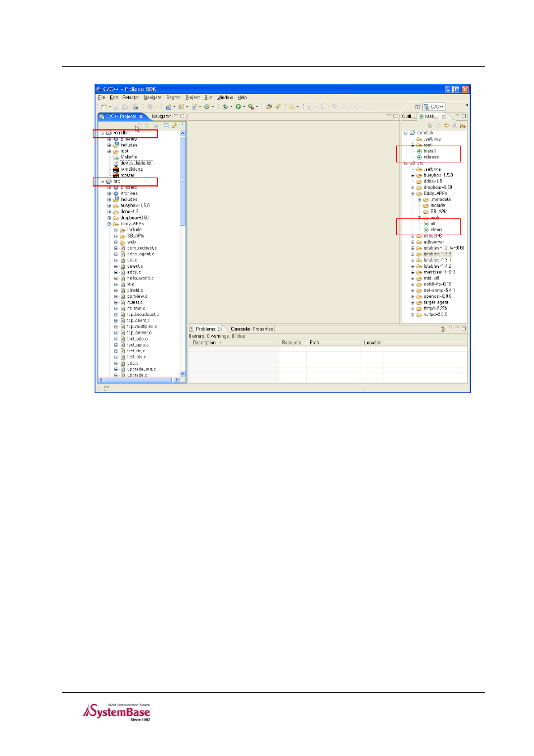Click the New wizard toolbar icon
This screenshot has height=756, width=534.
[104, 106]
